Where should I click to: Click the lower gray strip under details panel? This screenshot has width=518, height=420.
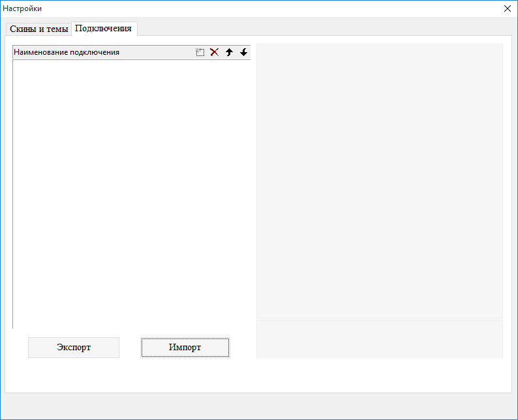tap(379, 338)
